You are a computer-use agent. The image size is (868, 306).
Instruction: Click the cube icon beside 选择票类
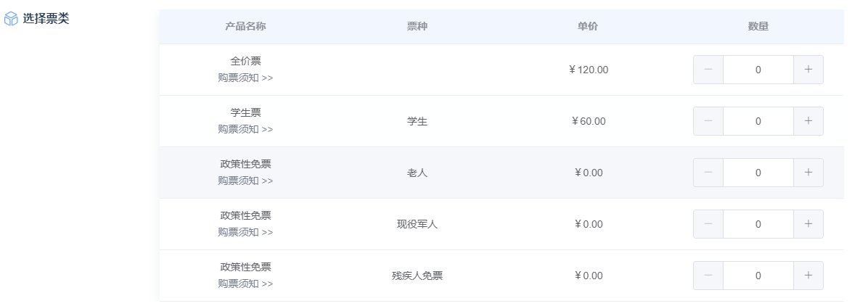(12, 20)
